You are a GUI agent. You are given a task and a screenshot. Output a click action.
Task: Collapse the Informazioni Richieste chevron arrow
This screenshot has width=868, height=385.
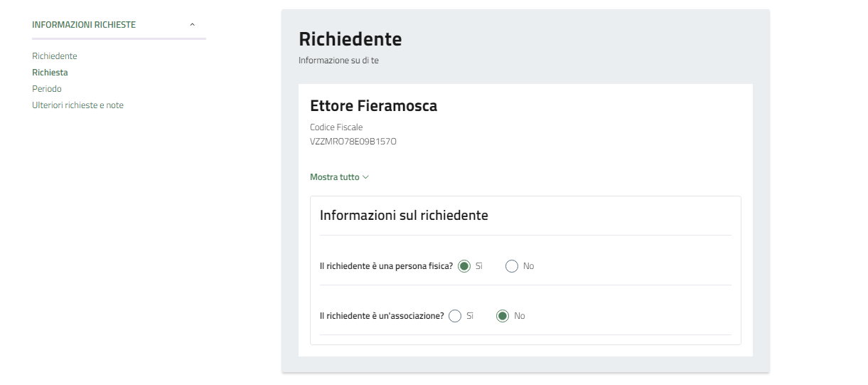tap(193, 25)
